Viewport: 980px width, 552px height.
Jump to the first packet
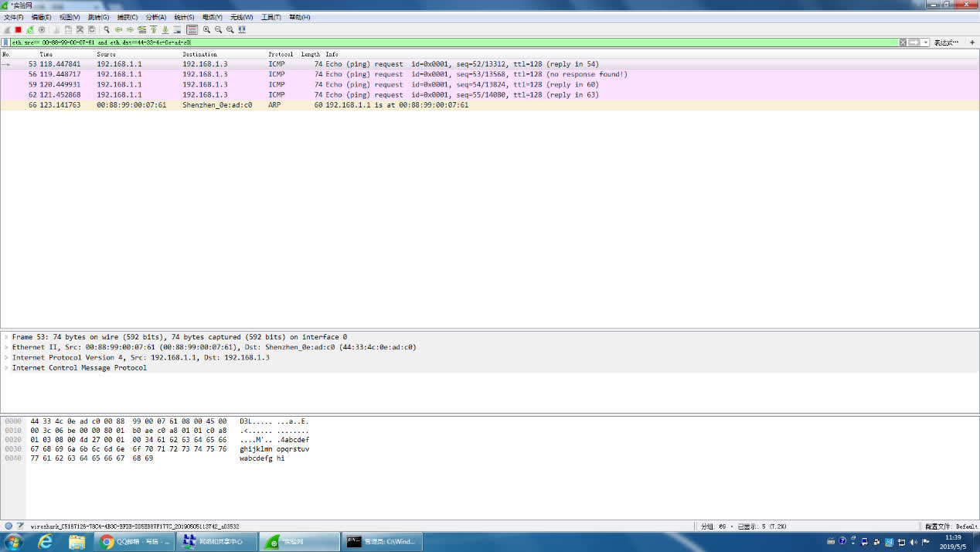(x=153, y=29)
